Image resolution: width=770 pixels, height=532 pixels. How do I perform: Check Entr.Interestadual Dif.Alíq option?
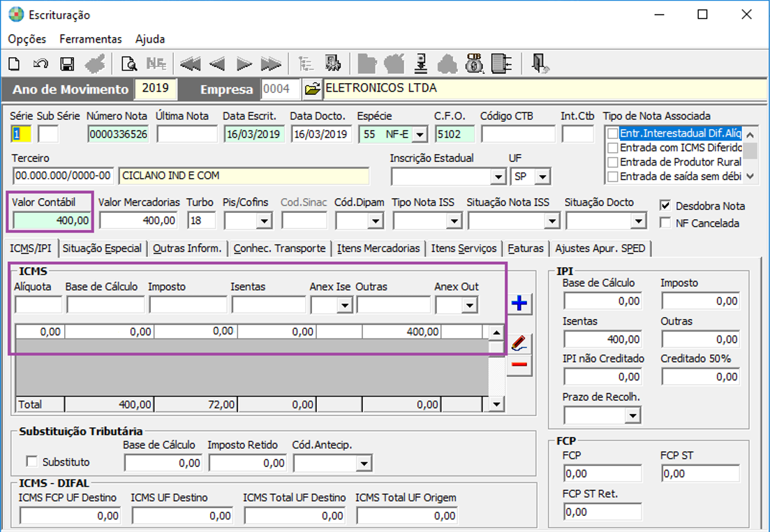tap(612, 133)
